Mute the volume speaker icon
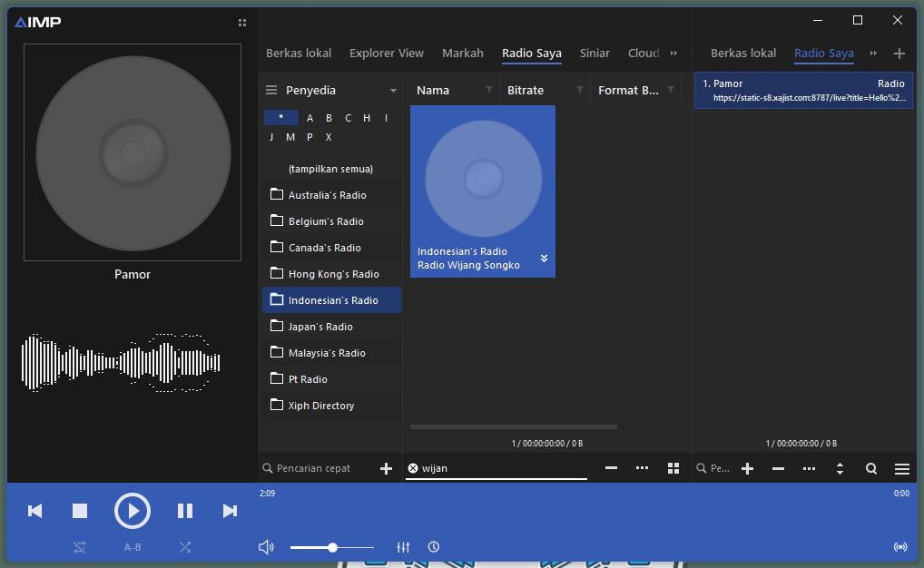Viewport: 924px width, 568px height. click(266, 547)
